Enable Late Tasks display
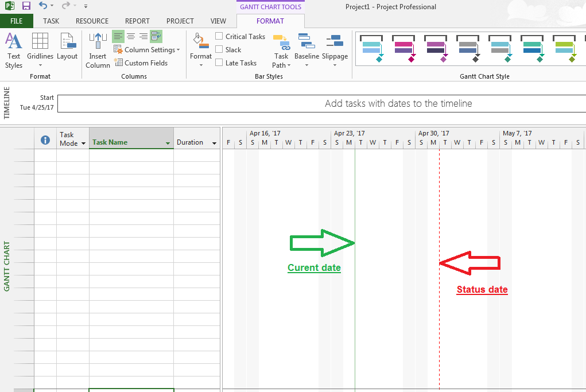This screenshot has height=392, width=586. (x=219, y=63)
